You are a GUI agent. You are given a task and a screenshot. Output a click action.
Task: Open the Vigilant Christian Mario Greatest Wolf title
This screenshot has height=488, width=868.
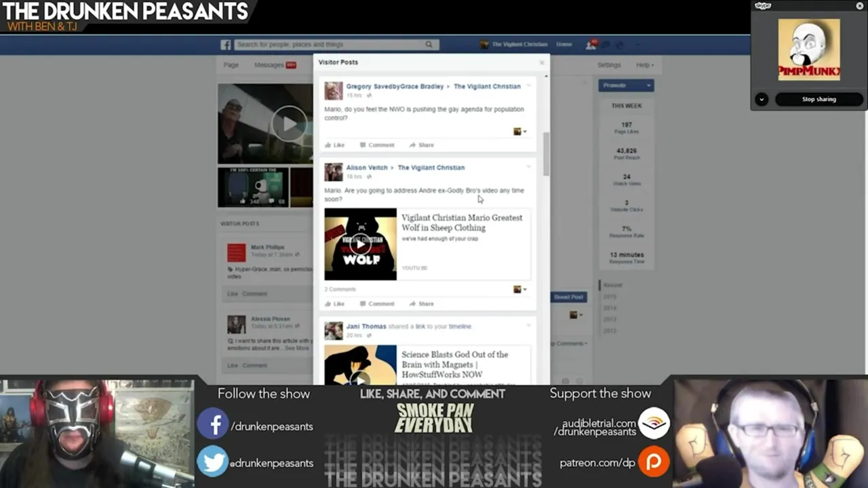pos(462,222)
